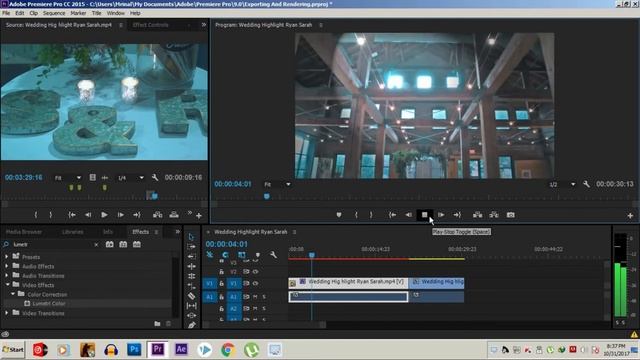
Task: Collapse the Video Effects folder
Action: [x=7, y=284]
